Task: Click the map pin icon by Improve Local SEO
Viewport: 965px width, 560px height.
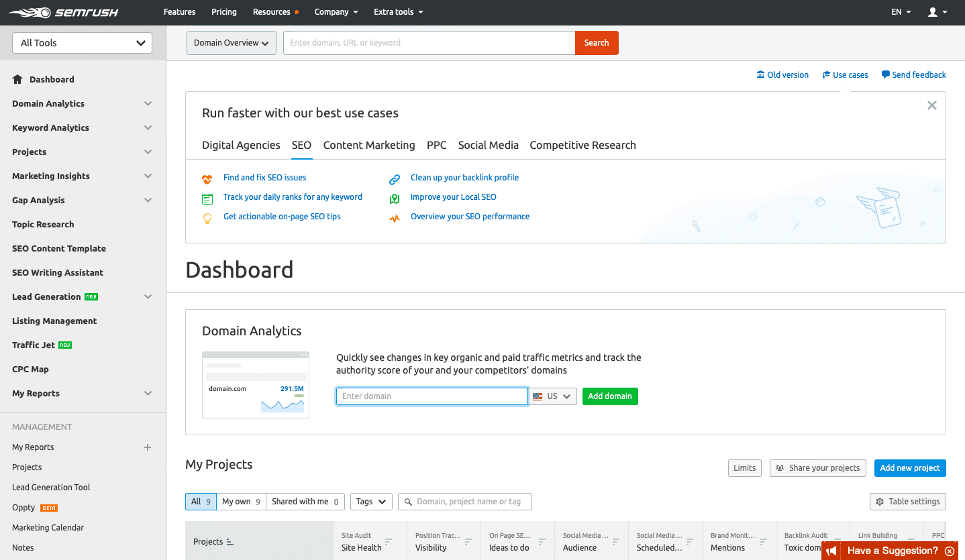Action: coord(395,199)
